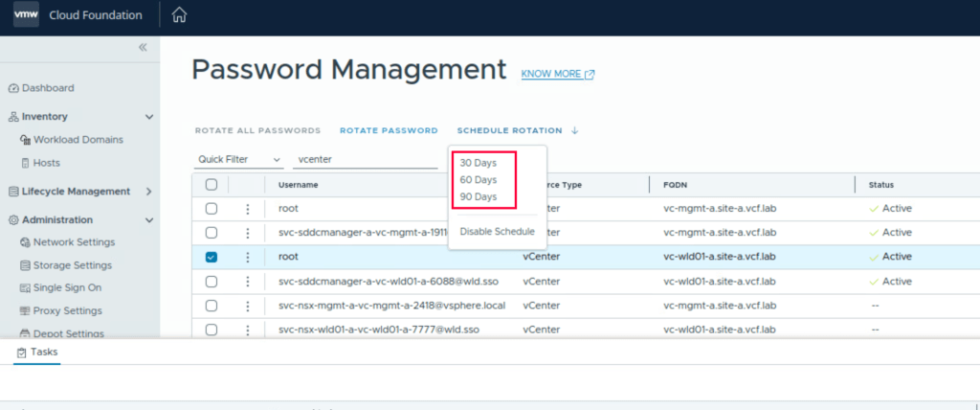
Task: Click svc-nsx-mgmt-a-vc-mgmt-a-2418@vsphere.local username
Action: [x=391, y=307]
